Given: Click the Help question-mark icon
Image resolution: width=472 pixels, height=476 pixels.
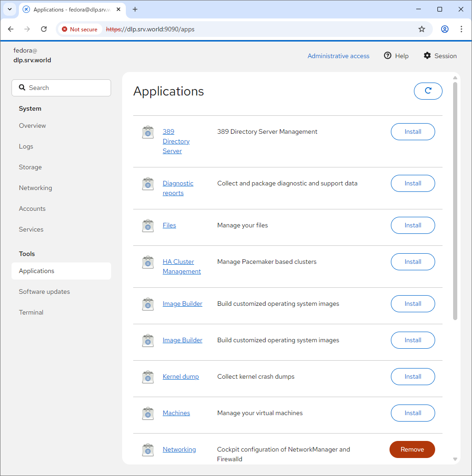Looking at the screenshot, I should [387, 55].
